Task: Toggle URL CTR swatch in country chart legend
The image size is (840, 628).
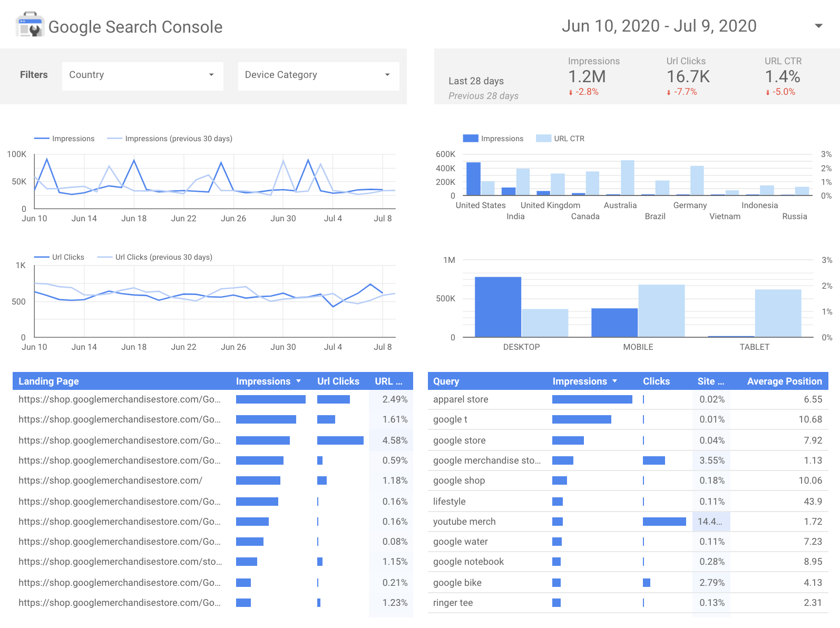Action: pos(543,139)
